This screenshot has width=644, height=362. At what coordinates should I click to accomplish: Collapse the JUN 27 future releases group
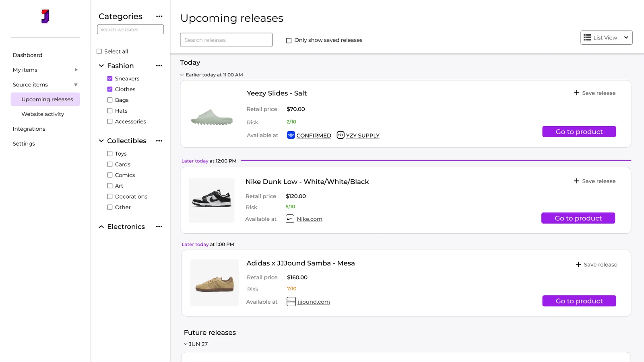pos(186,344)
